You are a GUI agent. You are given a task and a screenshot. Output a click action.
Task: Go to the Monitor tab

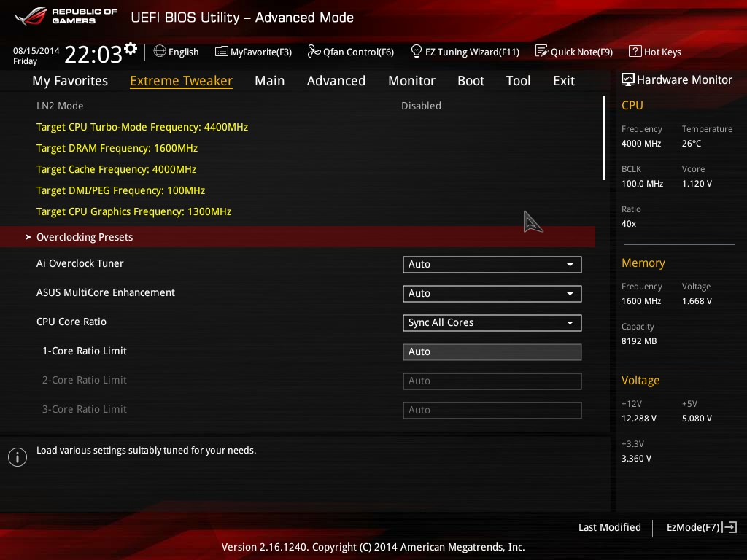(x=411, y=81)
